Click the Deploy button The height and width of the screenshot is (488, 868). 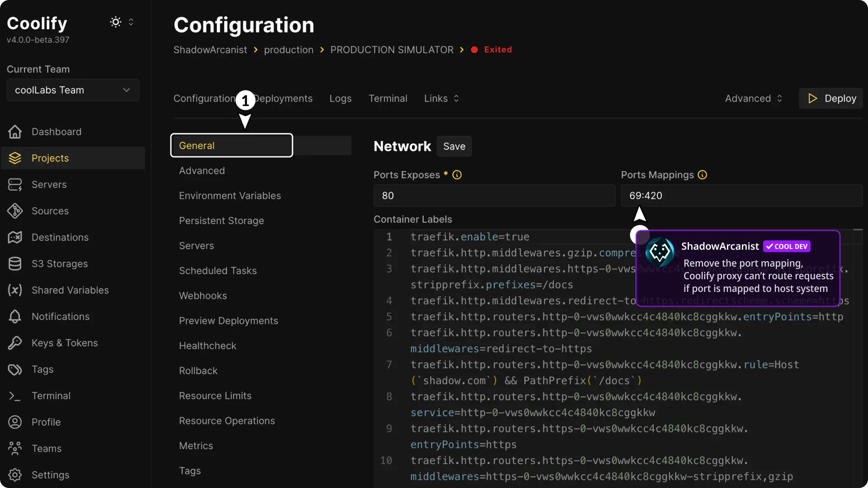(831, 98)
